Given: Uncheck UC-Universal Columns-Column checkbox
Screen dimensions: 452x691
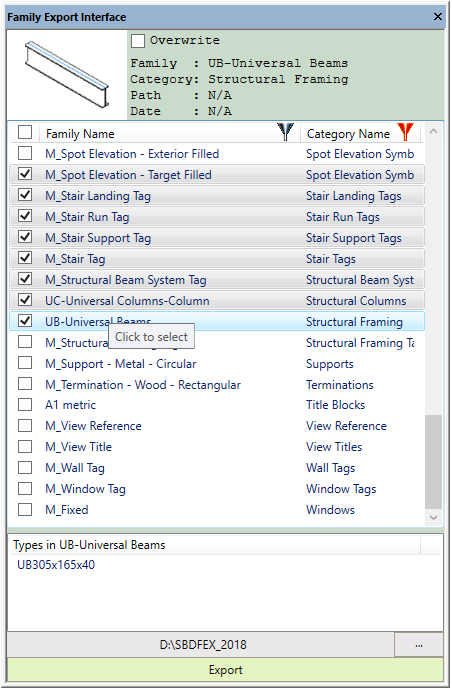Looking at the screenshot, I should click(x=25, y=301).
